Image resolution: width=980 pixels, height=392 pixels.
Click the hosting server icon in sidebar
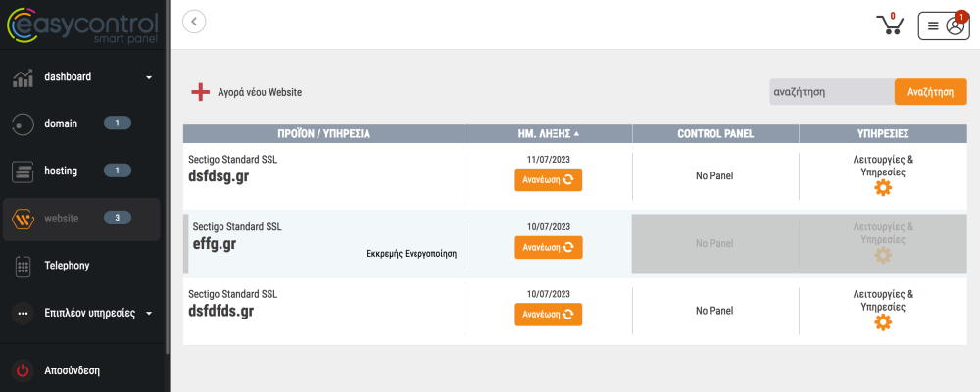[x=24, y=171]
